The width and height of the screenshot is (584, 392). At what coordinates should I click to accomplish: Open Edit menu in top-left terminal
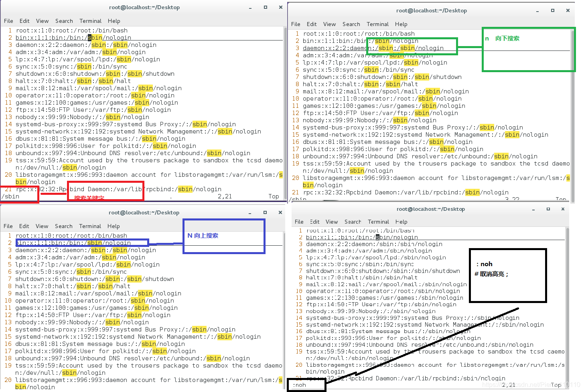24,21
